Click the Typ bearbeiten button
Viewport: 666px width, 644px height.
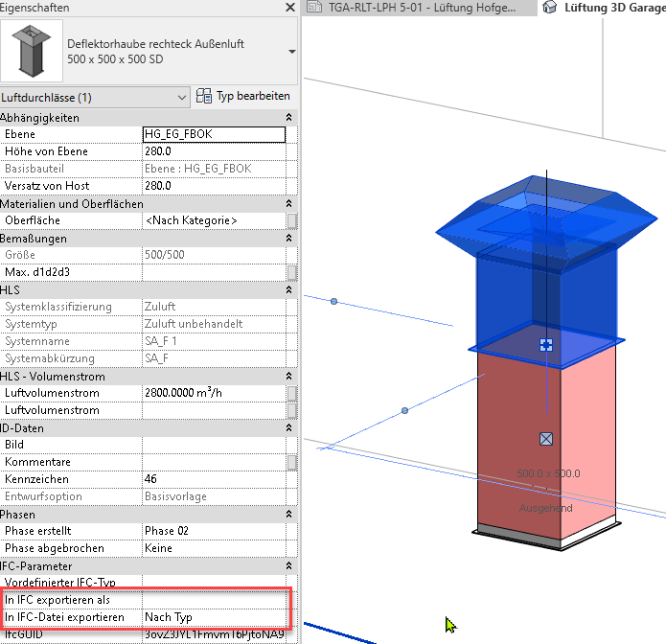243,97
